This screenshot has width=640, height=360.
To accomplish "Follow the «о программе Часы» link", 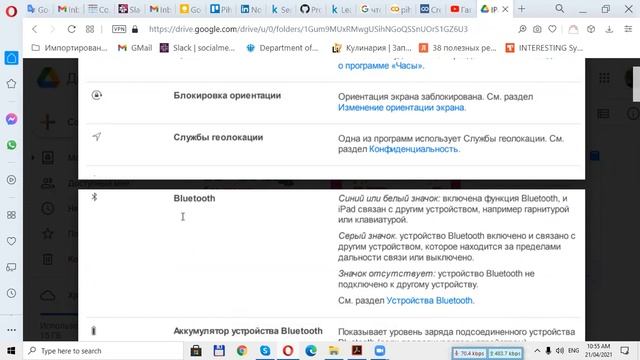I will point(380,66).
